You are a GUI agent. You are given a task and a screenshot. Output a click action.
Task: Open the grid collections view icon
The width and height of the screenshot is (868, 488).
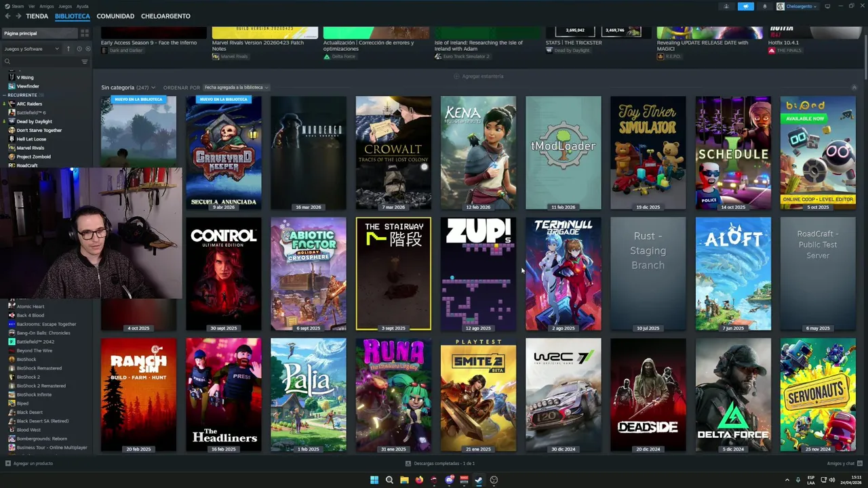click(x=85, y=33)
